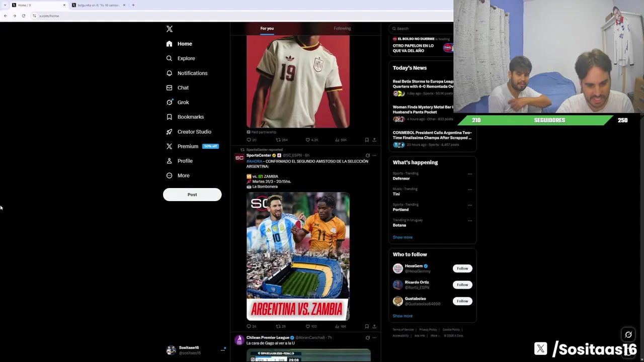This screenshot has width=644, height=362.
Task: Open more options for Tini trend
Action: (470, 190)
